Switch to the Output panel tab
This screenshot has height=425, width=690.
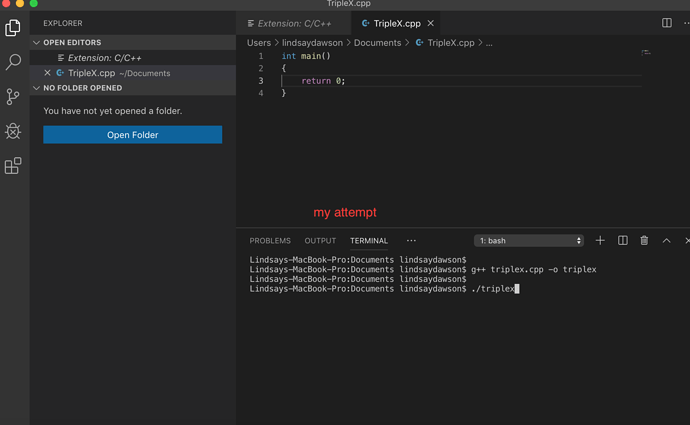320,241
